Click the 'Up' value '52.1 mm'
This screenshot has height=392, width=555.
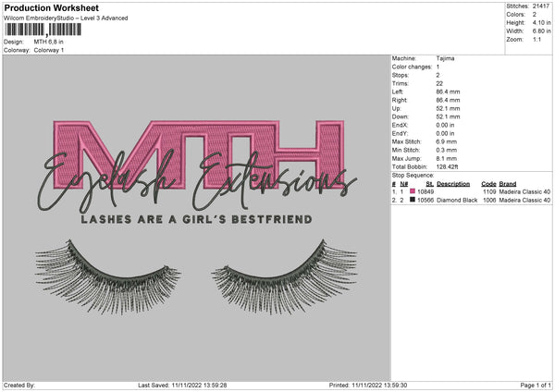pos(448,108)
